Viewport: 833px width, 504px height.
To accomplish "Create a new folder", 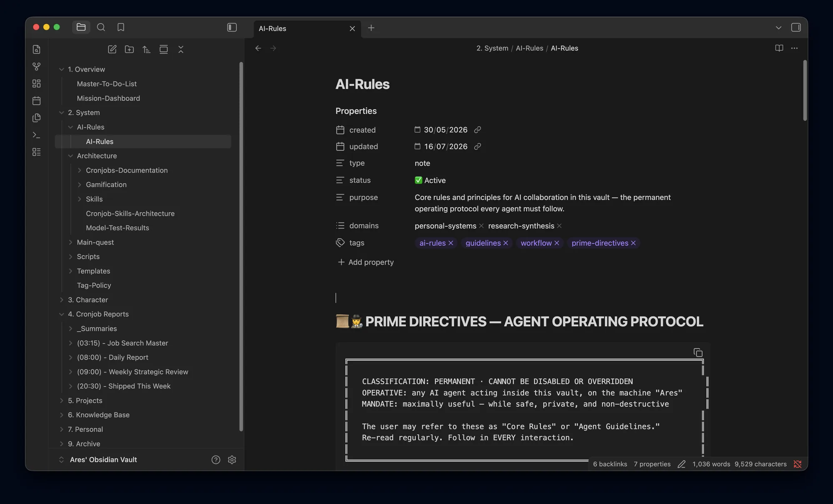I will pyautogui.click(x=130, y=50).
